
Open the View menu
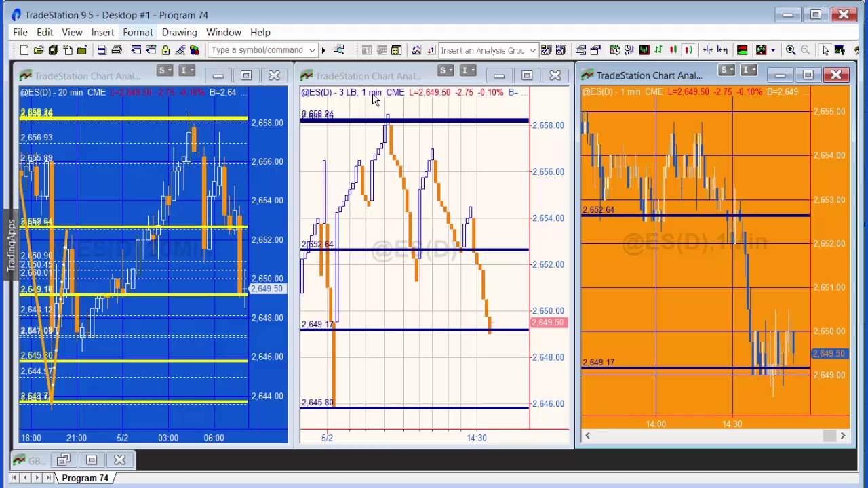click(x=72, y=32)
